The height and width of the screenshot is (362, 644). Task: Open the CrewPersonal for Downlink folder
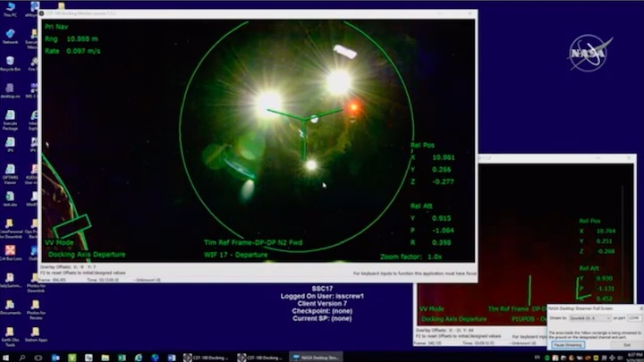[10, 229]
